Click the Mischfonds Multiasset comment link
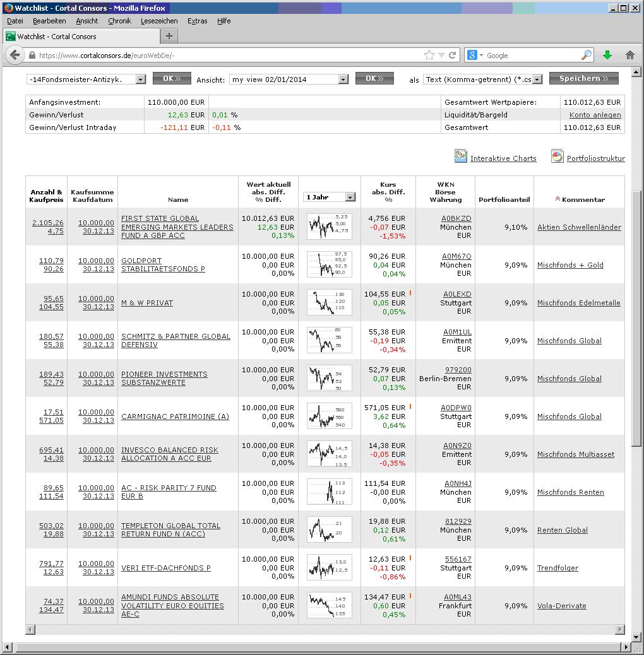Screen dimensions: 644x655 575,454
